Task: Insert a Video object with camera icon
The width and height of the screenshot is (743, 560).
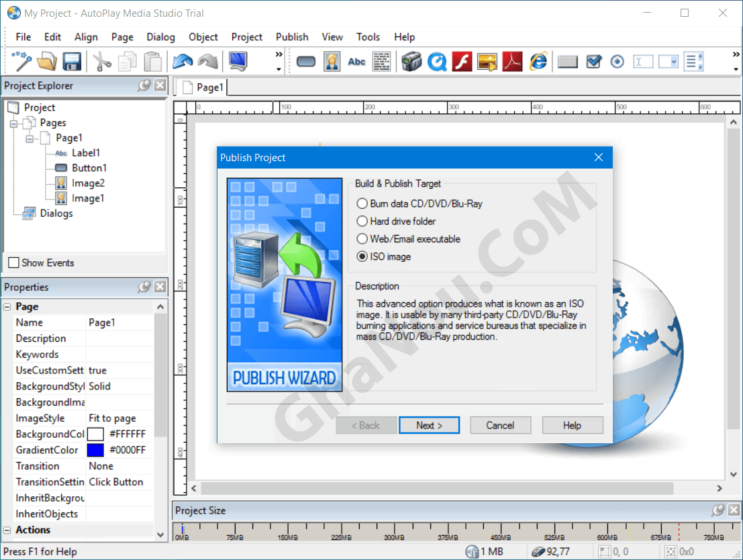Action: tap(411, 62)
